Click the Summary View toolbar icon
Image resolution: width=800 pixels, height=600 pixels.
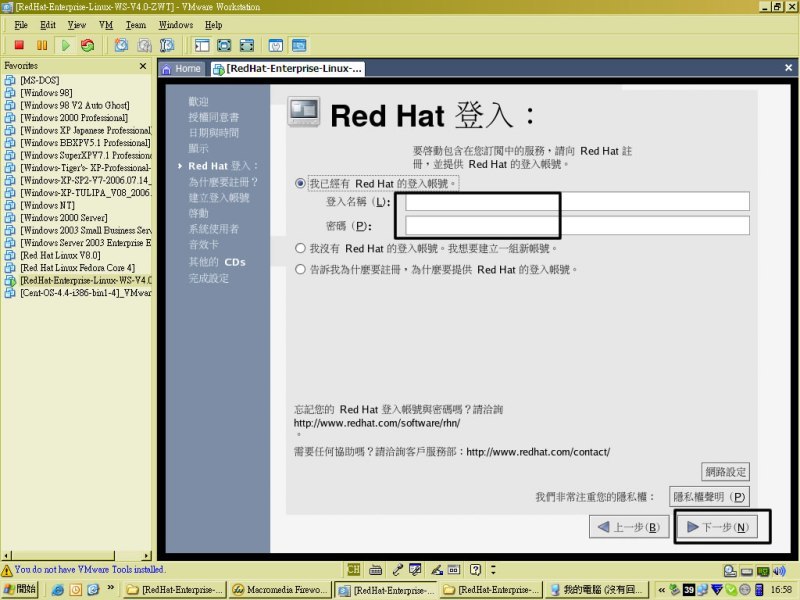[276, 45]
